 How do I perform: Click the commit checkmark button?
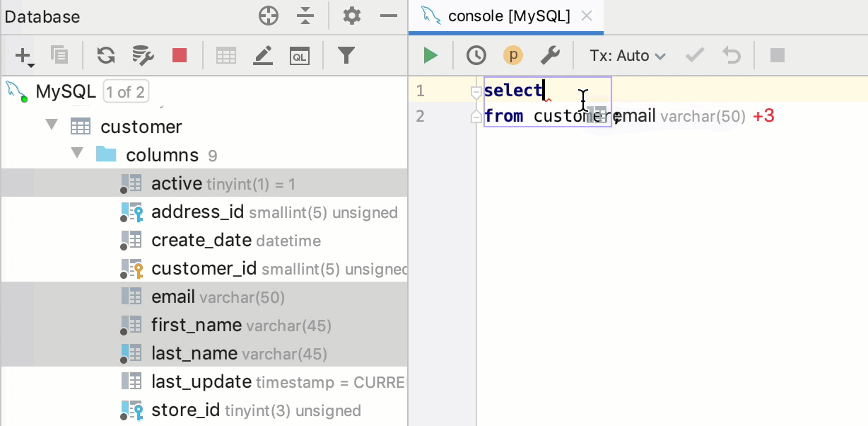[x=694, y=55]
